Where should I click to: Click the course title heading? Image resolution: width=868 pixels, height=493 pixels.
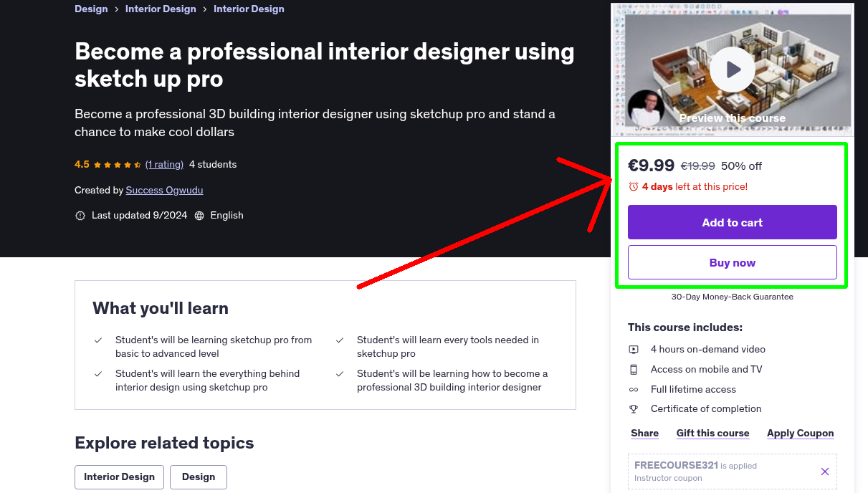click(324, 65)
